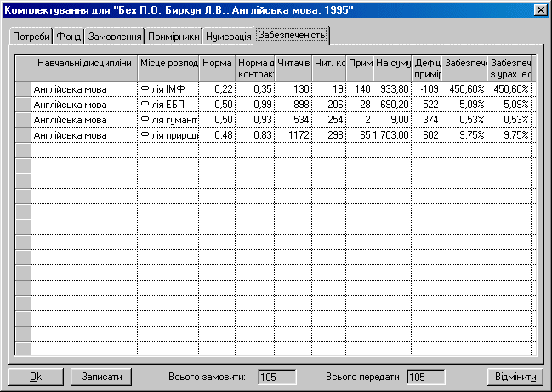Click the sum value 933,80
The height and width of the screenshot is (392, 552).
click(x=392, y=89)
